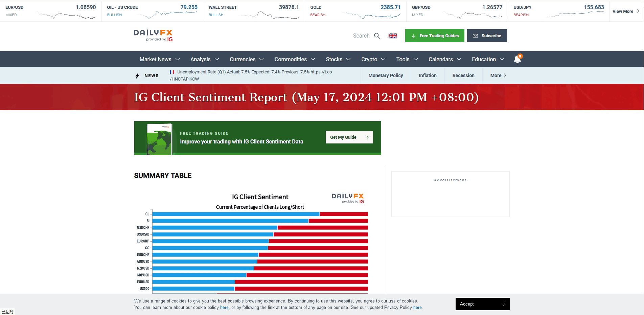Click the Wall Street sparkline chart
Viewport: 644px width, 315px height.
tap(270, 15)
